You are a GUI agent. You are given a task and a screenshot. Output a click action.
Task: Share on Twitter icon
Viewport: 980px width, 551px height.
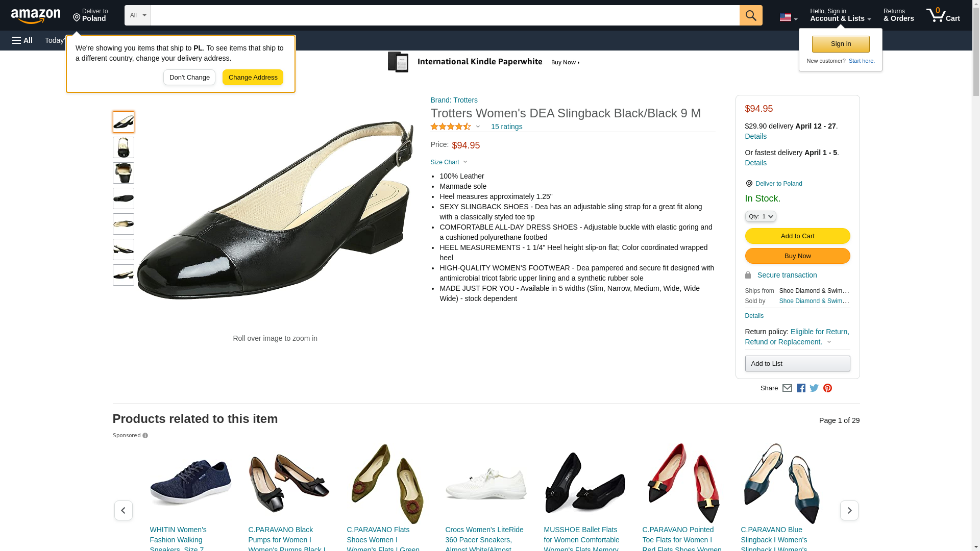coord(814,388)
